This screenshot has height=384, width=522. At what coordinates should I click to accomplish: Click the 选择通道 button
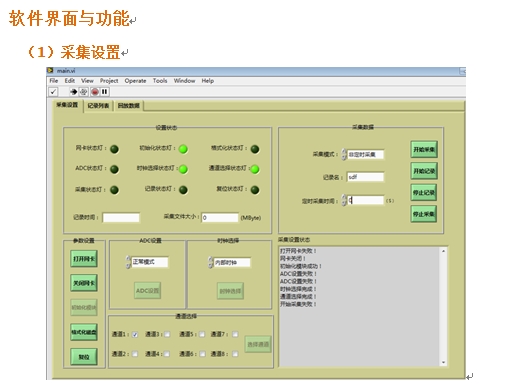coord(258,344)
